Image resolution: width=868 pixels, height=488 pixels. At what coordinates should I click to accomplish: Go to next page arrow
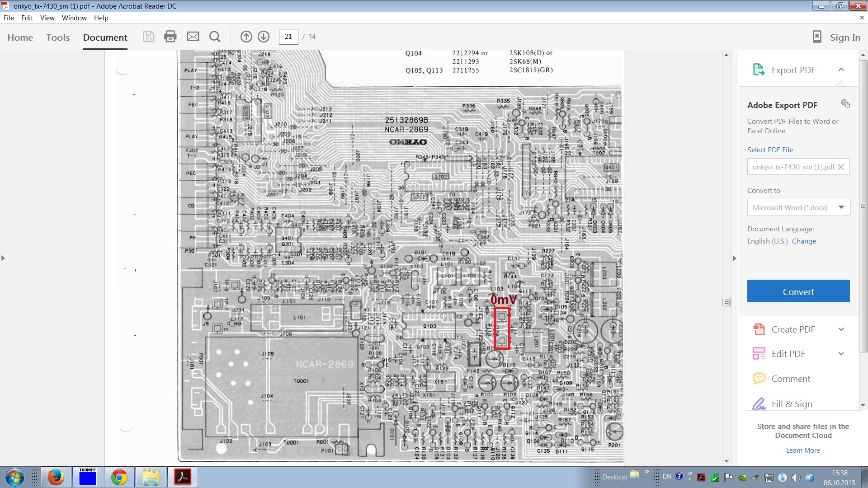264,37
